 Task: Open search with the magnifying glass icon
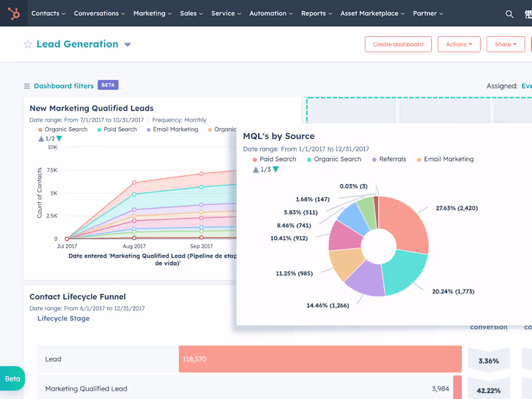tap(509, 14)
